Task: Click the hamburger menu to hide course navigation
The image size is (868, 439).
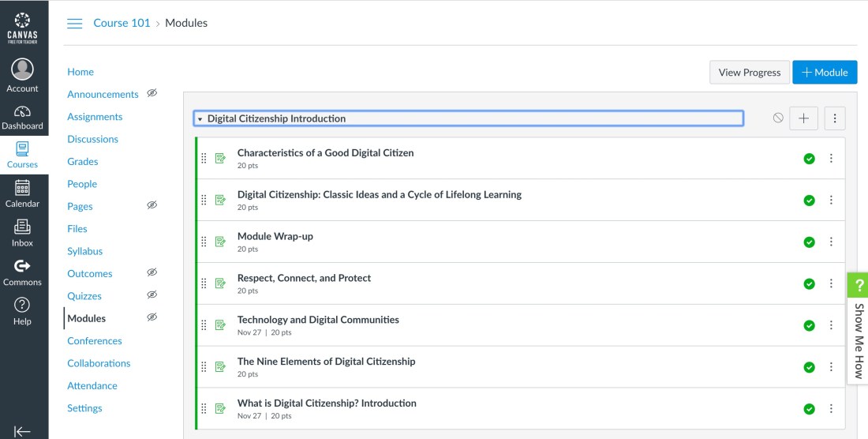Action: point(75,24)
